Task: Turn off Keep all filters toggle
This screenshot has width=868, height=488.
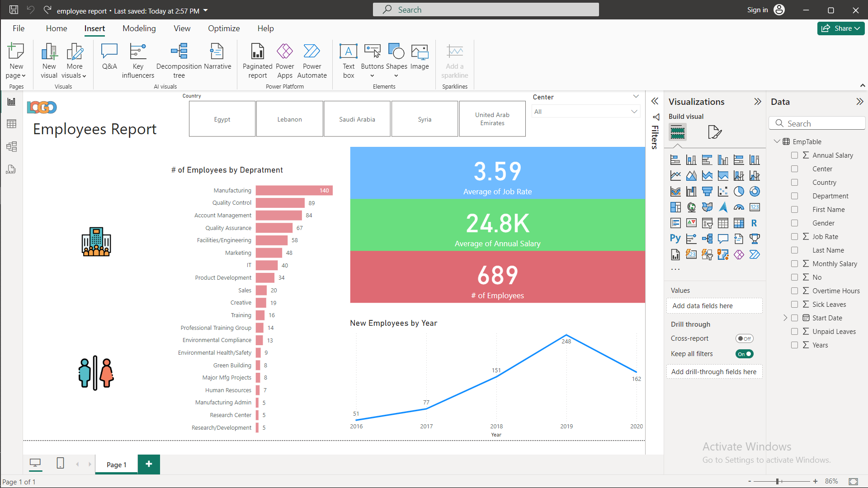Action: pyautogui.click(x=744, y=354)
